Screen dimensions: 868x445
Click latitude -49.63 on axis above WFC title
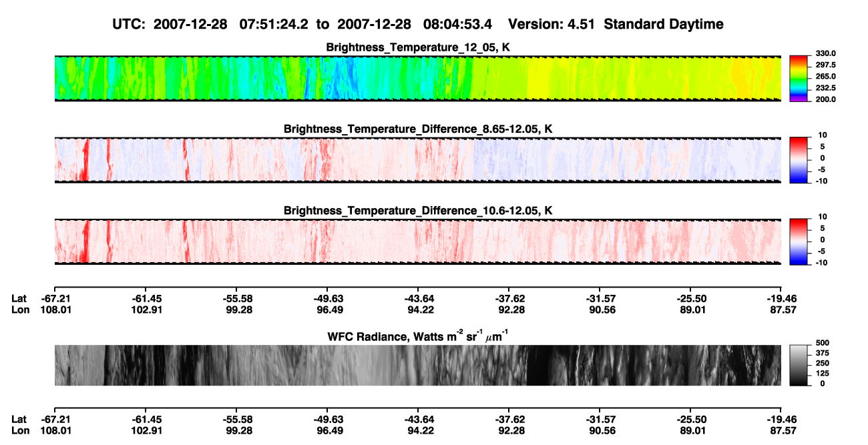click(328, 298)
